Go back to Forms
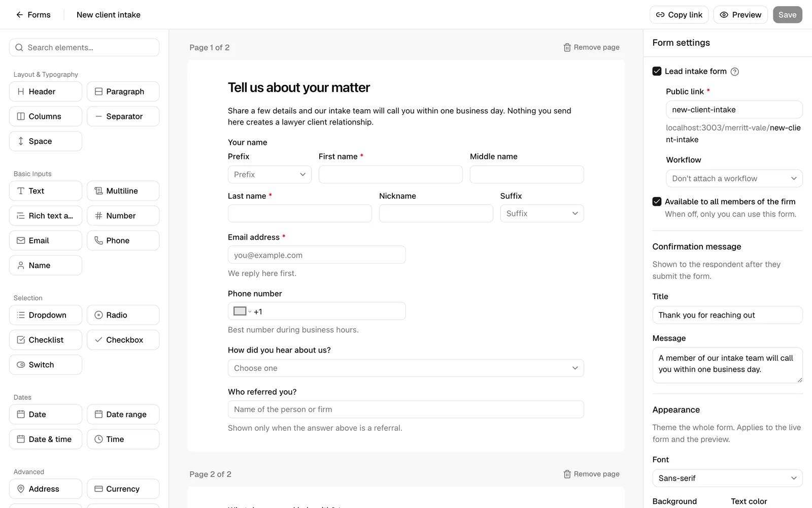 pos(33,15)
